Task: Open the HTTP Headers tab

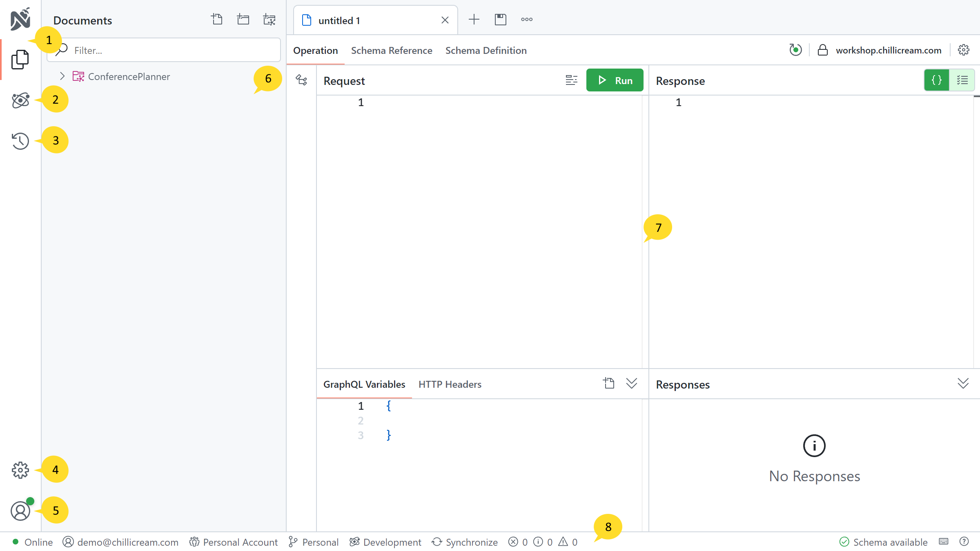Action: pyautogui.click(x=450, y=384)
